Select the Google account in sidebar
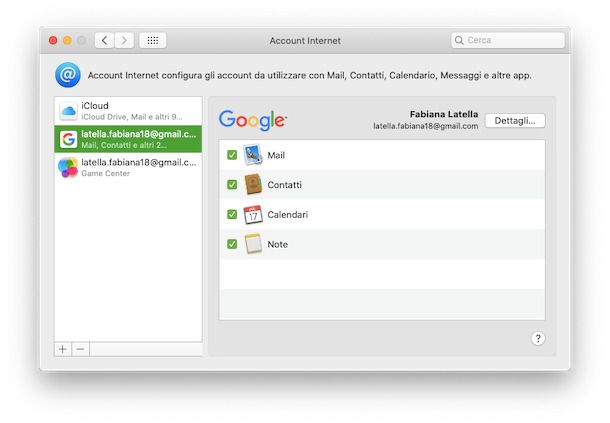The width and height of the screenshot is (610, 423). coord(128,139)
